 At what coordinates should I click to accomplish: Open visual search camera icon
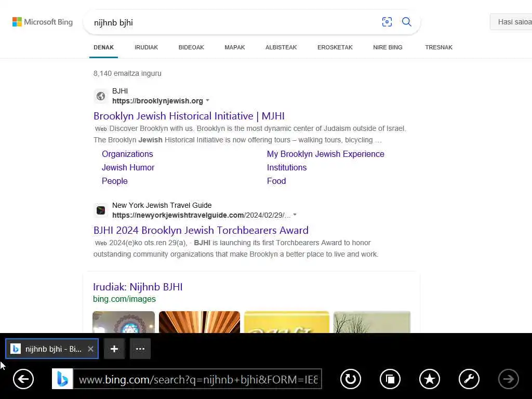387,22
